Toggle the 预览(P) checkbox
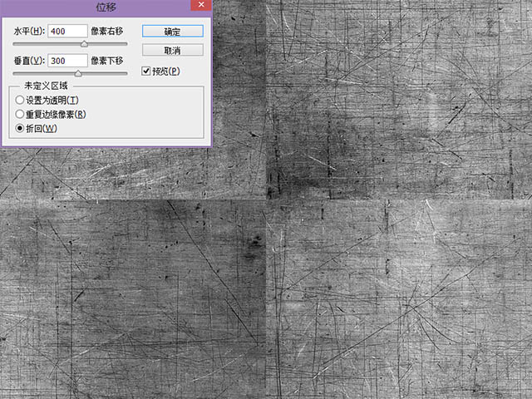Viewport: 532px width, 399px height. [x=147, y=71]
